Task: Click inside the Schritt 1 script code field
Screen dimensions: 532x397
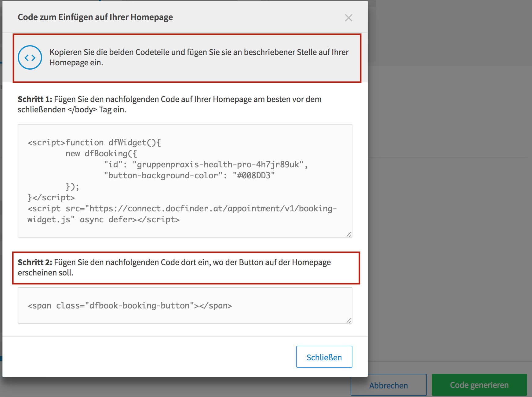Action: tap(185, 181)
